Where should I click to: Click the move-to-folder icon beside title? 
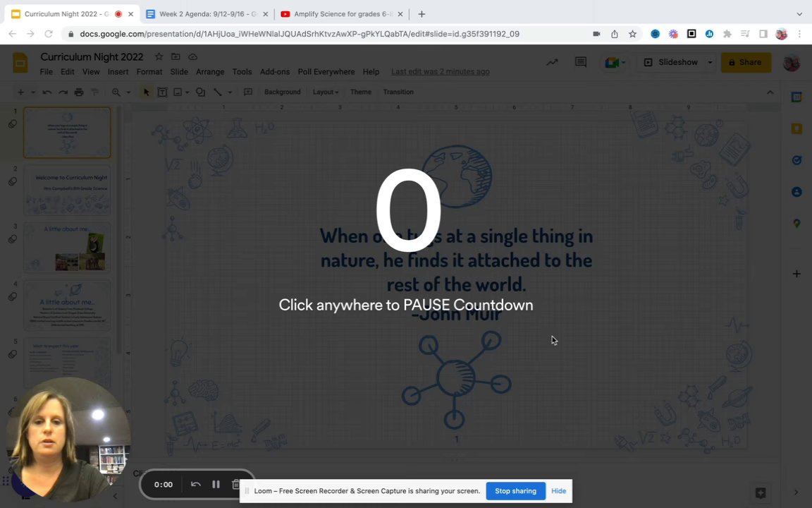point(176,56)
